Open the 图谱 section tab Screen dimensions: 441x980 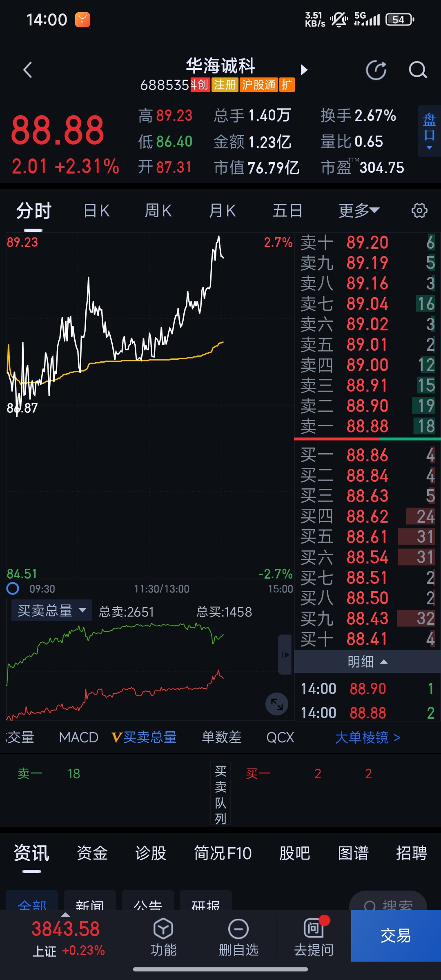[x=354, y=853]
